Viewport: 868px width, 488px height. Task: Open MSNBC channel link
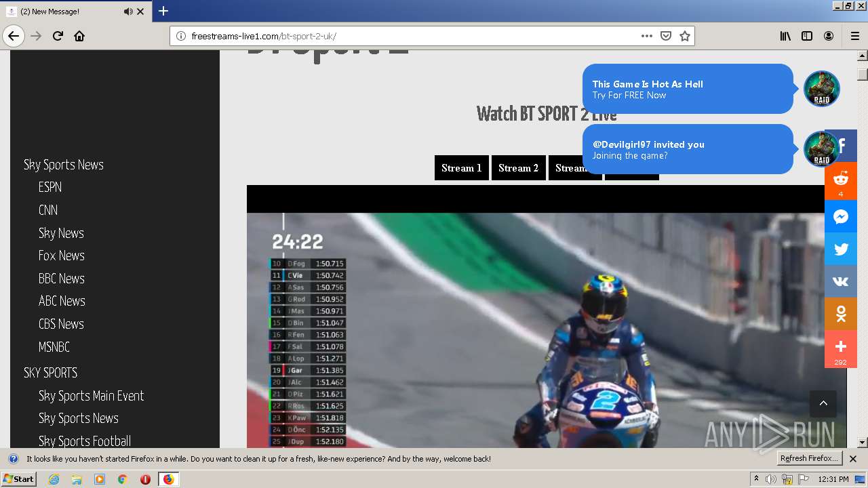click(x=54, y=347)
